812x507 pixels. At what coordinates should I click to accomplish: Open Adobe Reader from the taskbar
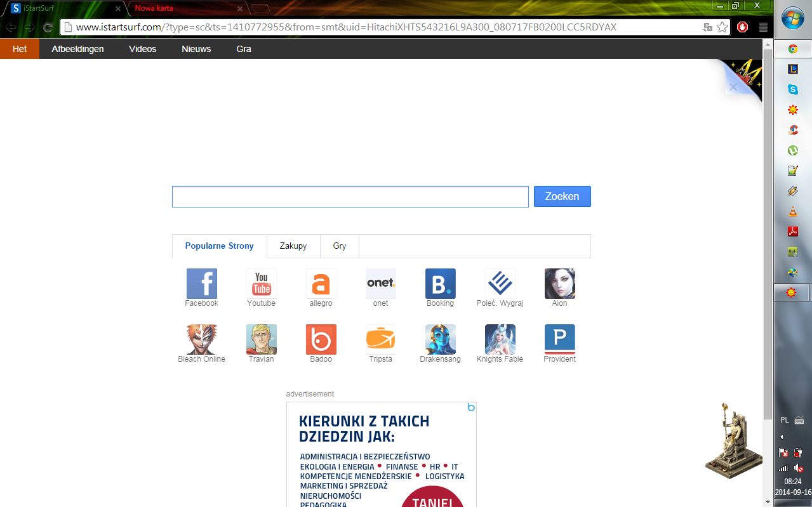(x=792, y=232)
